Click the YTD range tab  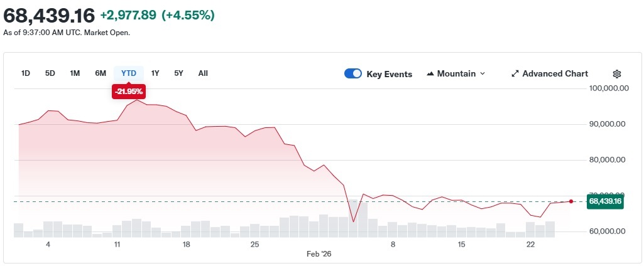coord(129,73)
